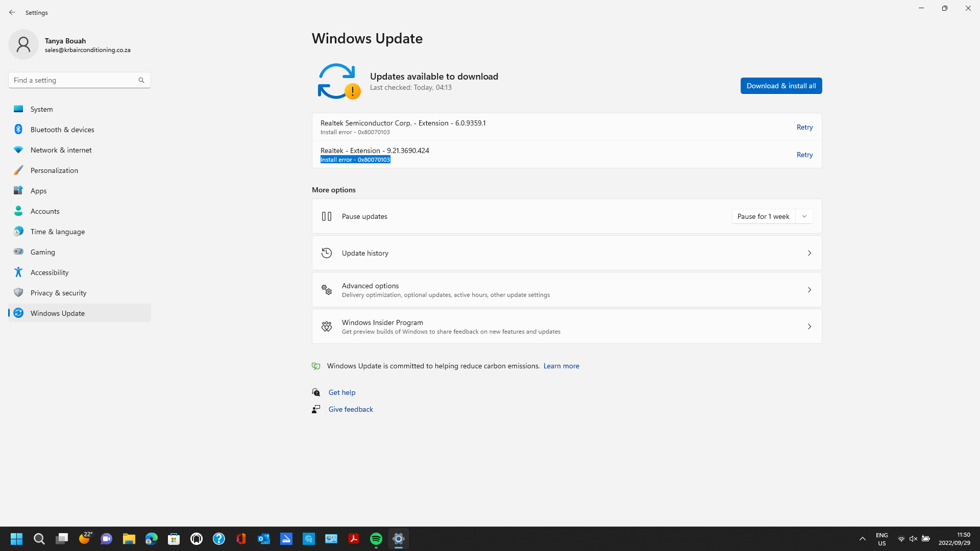The image size is (980, 551).
Task: Open Learn more about carbon emissions
Action: click(561, 366)
